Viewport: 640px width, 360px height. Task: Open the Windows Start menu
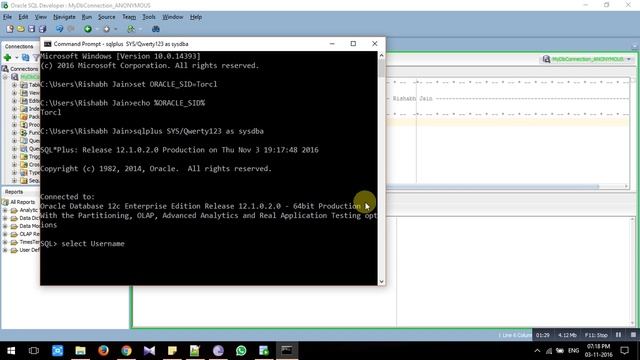pyautogui.click(x=11, y=351)
